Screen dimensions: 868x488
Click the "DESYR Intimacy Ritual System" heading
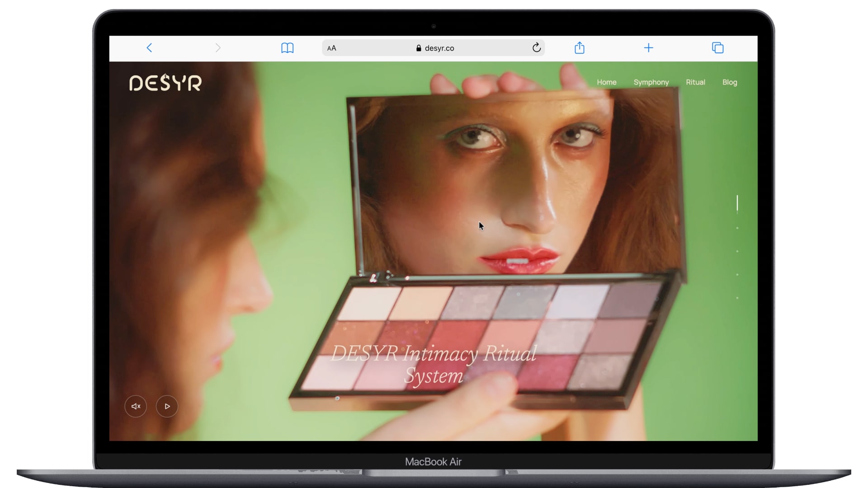pos(434,364)
